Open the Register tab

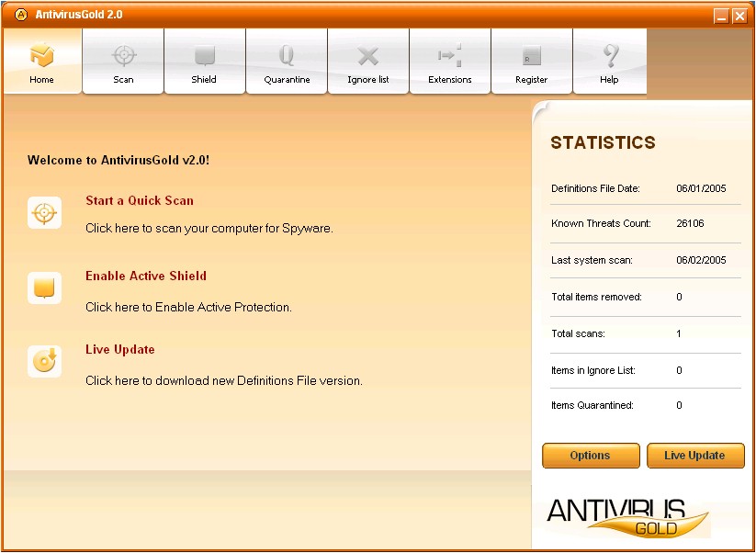pos(531,62)
